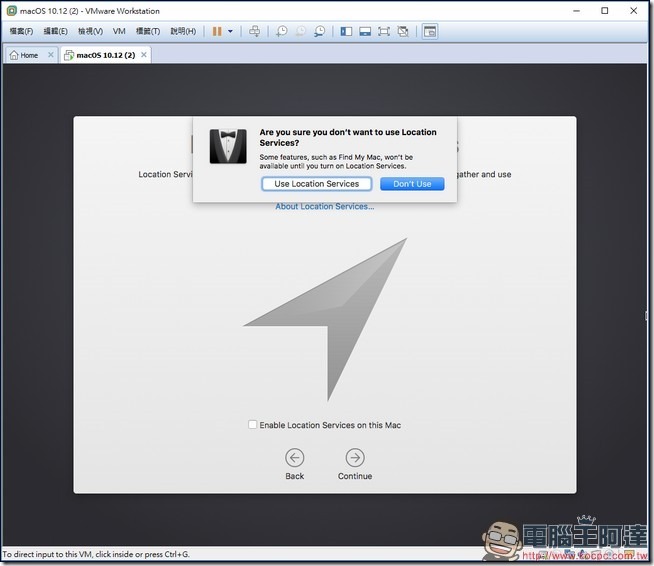Revert VM to the previous snapshot
The height and width of the screenshot is (566, 654).
pyautogui.click(x=301, y=31)
